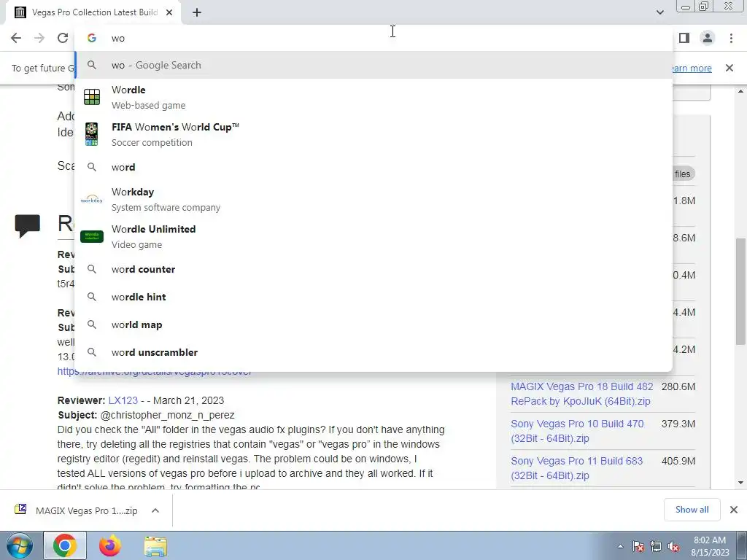The image size is (747, 560).
Task: Click the Reviews speech bubble icon
Action: 28,226
